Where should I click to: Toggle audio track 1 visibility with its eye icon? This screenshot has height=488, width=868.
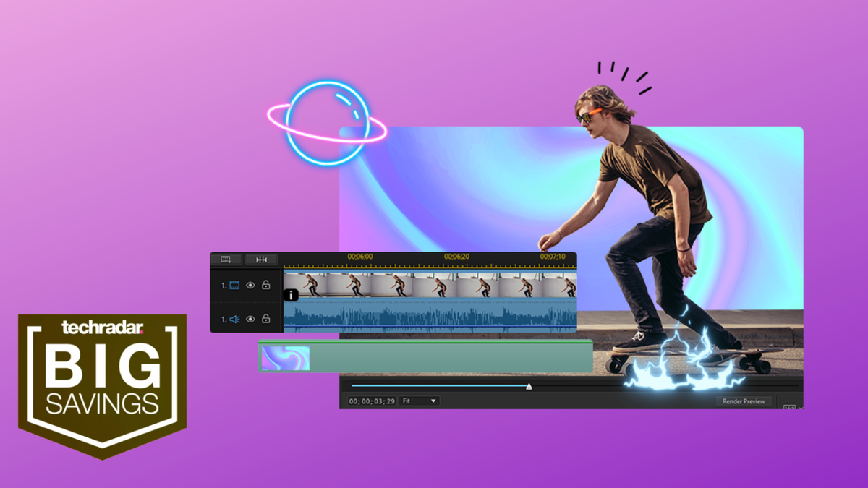click(250, 319)
